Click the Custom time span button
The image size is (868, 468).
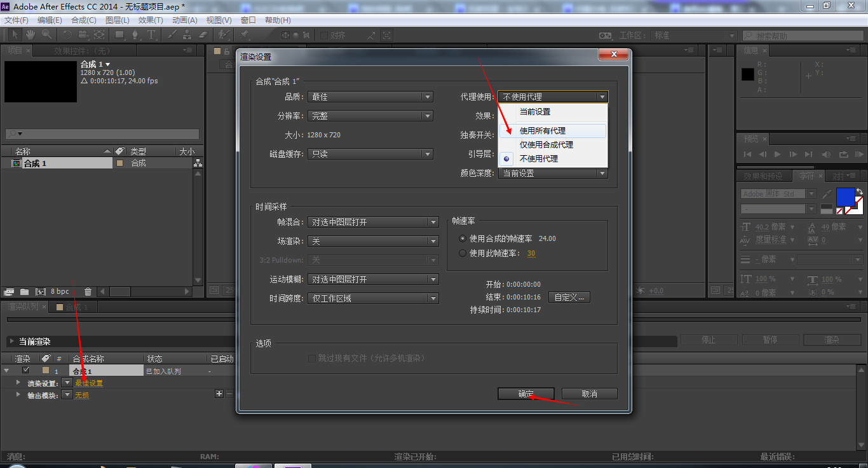click(x=569, y=297)
